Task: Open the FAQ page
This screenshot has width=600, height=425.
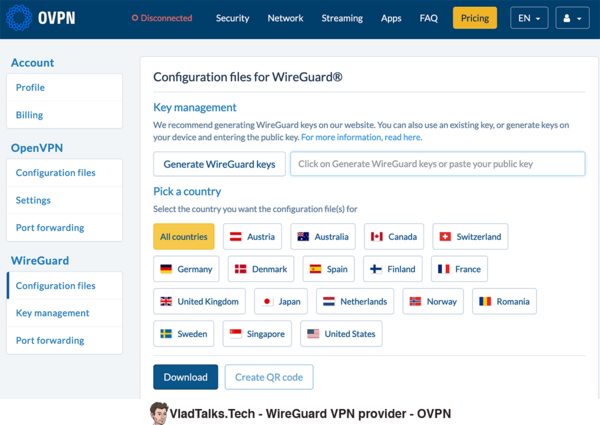Action: (x=429, y=18)
